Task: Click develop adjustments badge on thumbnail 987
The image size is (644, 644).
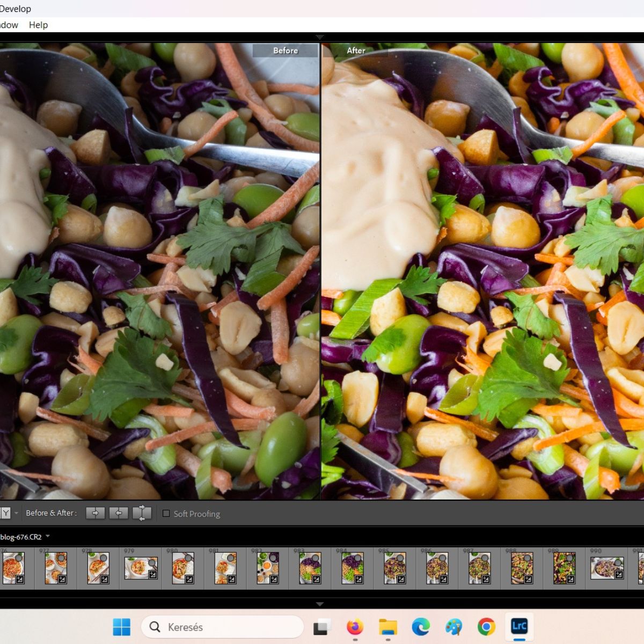Action: click(486, 580)
